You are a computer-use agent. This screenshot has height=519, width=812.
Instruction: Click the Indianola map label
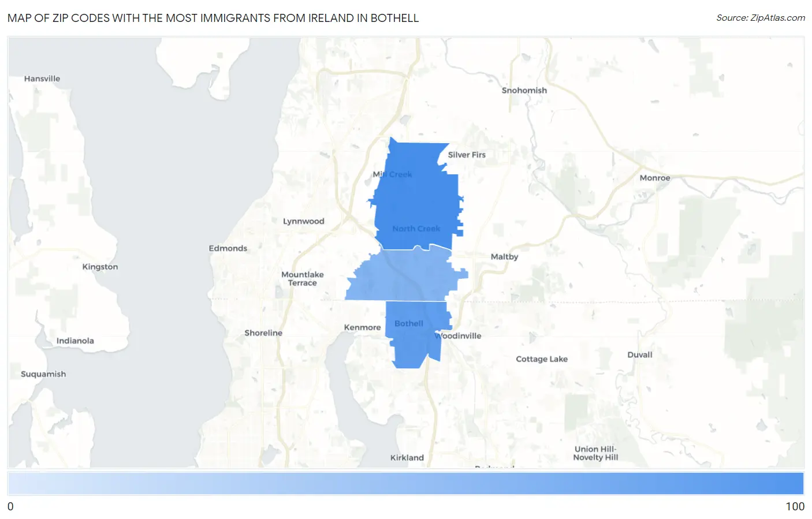coord(75,341)
